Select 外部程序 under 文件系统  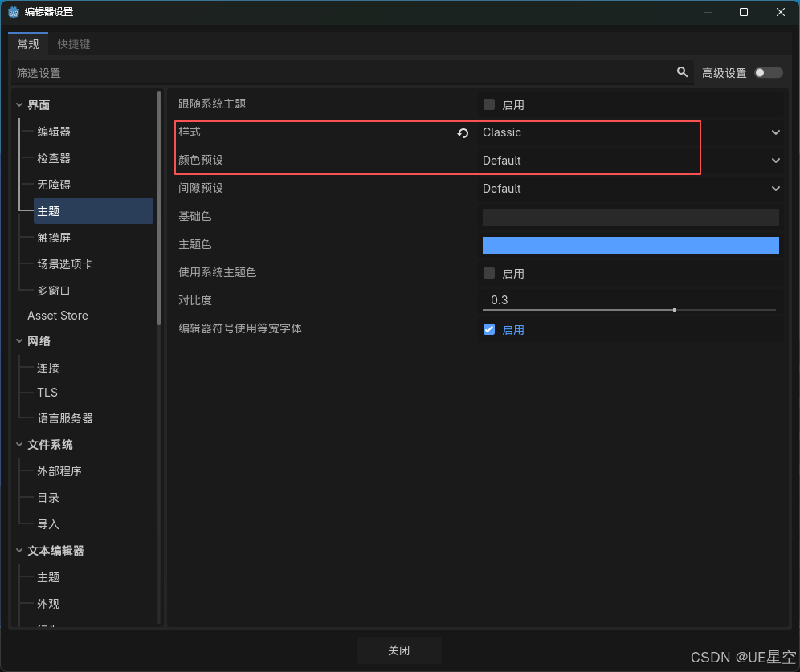coord(59,471)
